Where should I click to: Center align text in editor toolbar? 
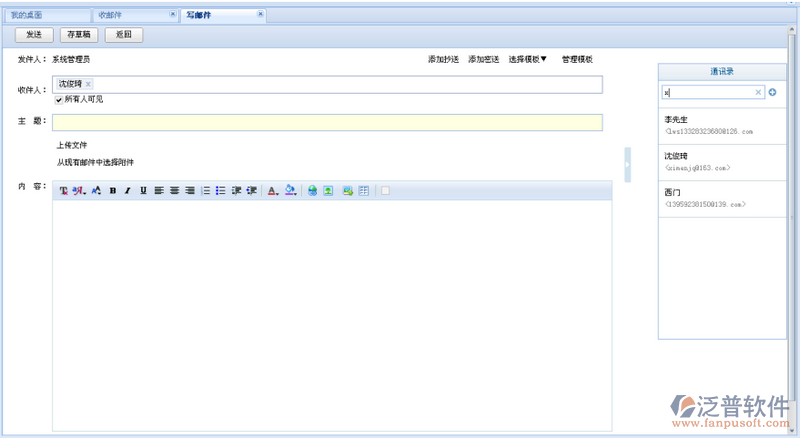pos(174,190)
